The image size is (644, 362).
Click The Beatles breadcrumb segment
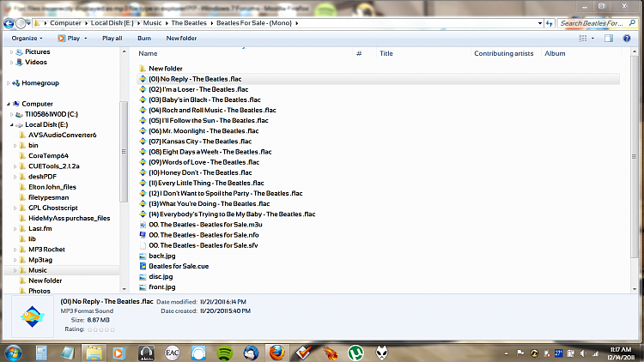[x=189, y=23]
